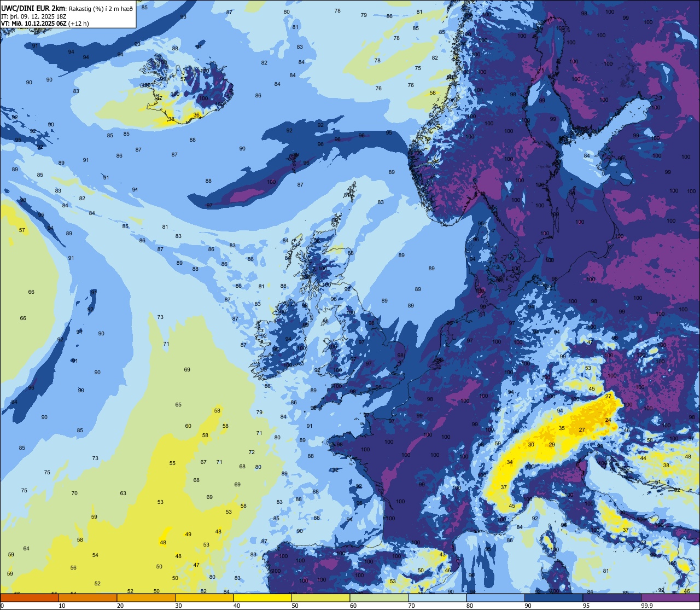
Task: Click the humidity value 34 in the western Alps
Action: tap(510, 462)
